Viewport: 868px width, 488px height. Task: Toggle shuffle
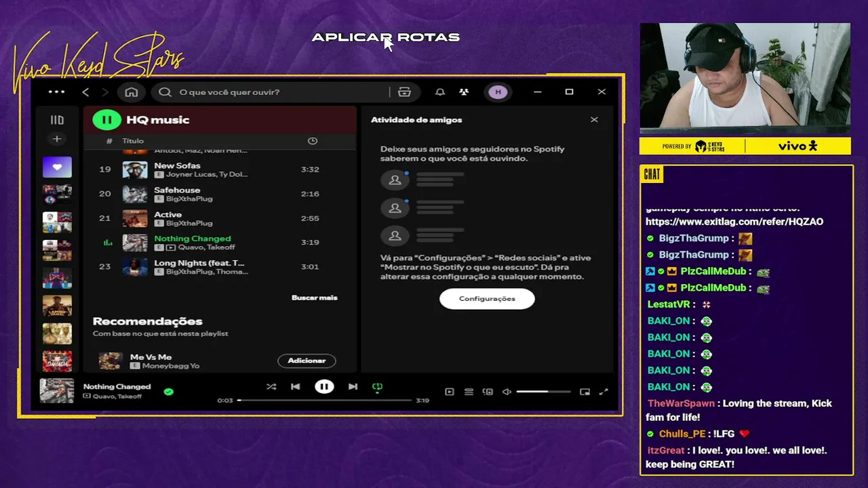click(271, 387)
